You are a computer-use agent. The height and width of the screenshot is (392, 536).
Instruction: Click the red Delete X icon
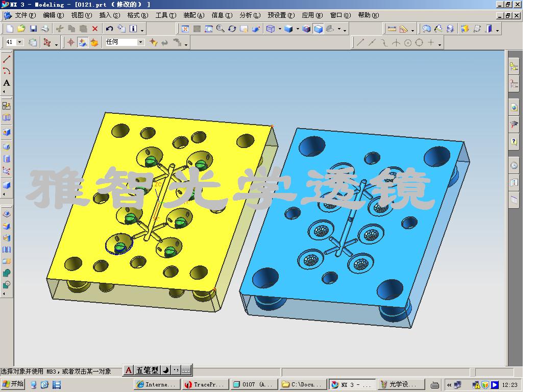click(x=95, y=29)
